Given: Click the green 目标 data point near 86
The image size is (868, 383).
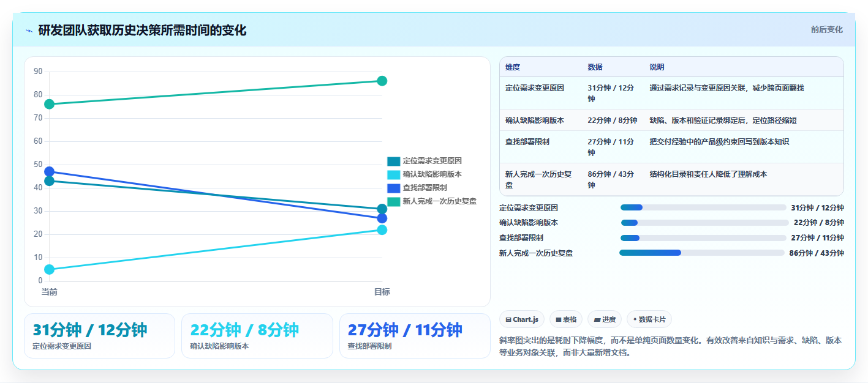Looking at the screenshot, I should coord(382,81).
